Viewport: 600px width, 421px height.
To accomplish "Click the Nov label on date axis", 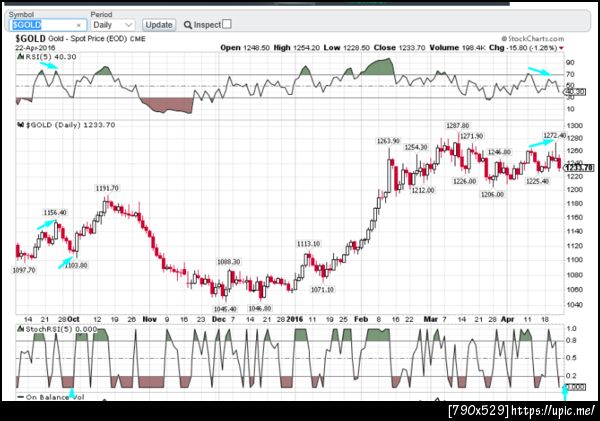I will click(x=149, y=319).
